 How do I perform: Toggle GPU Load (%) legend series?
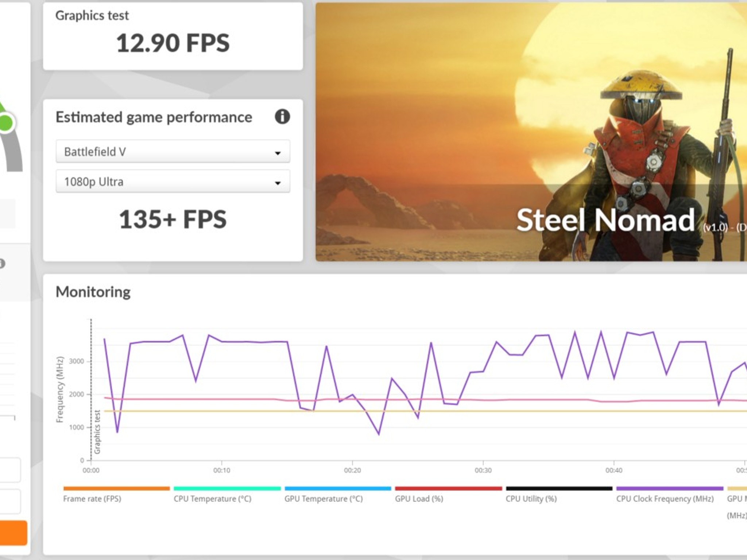tap(419, 498)
